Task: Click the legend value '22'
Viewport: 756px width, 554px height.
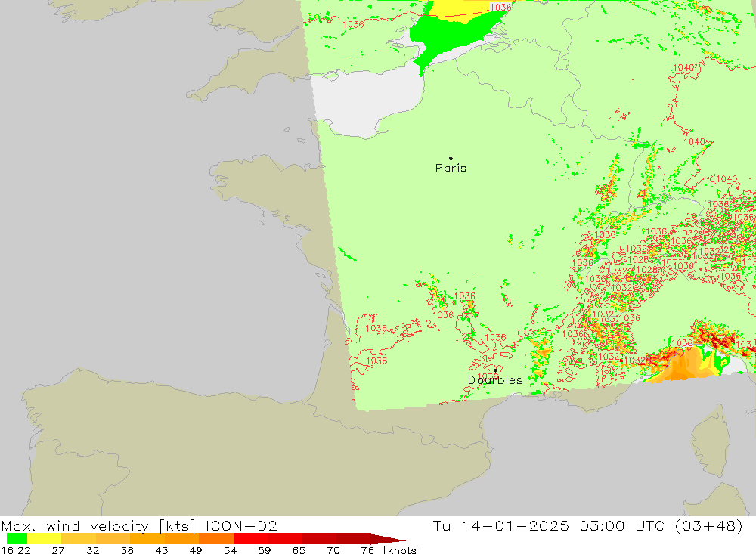Action: [x=24, y=549]
